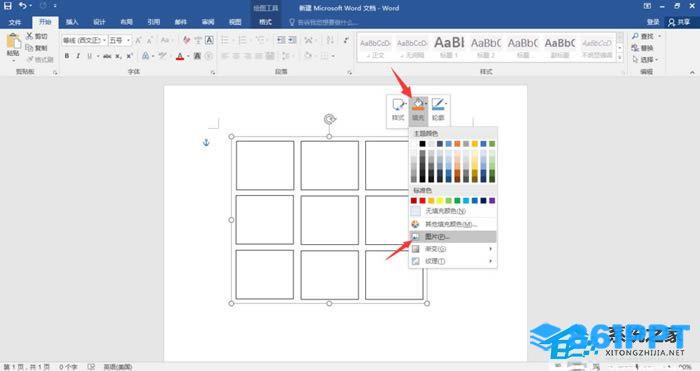
Task: Click the bottom-left square of the grid
Action: point(265,275)
